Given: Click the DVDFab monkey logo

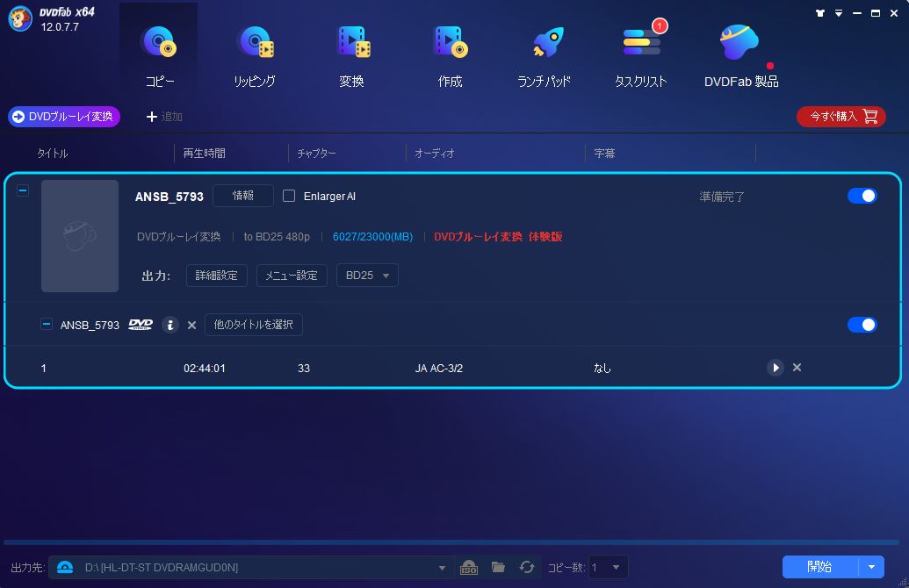Looking at the screenshot, I should tap(20, 18).
